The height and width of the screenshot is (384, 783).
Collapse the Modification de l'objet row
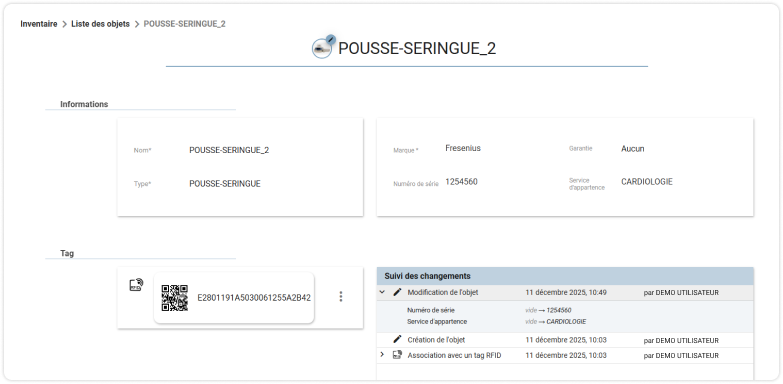[382, 292]
